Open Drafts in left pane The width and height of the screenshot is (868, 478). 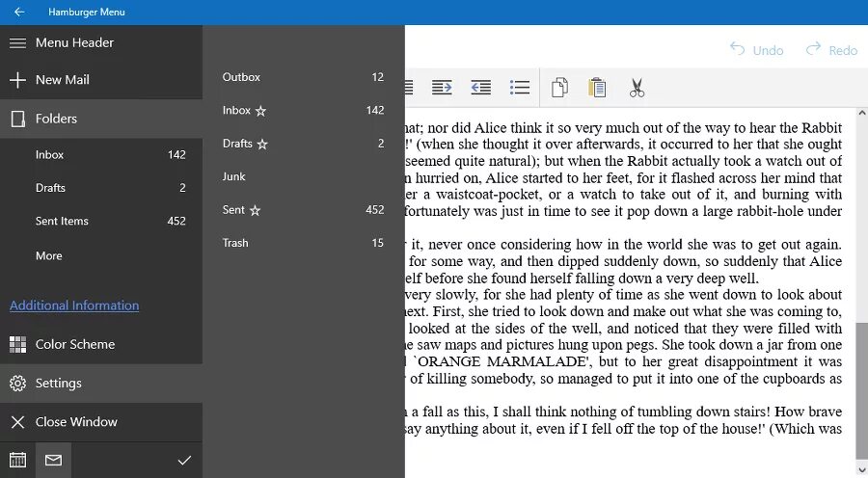pyautogui.click(x=101, y=188)
